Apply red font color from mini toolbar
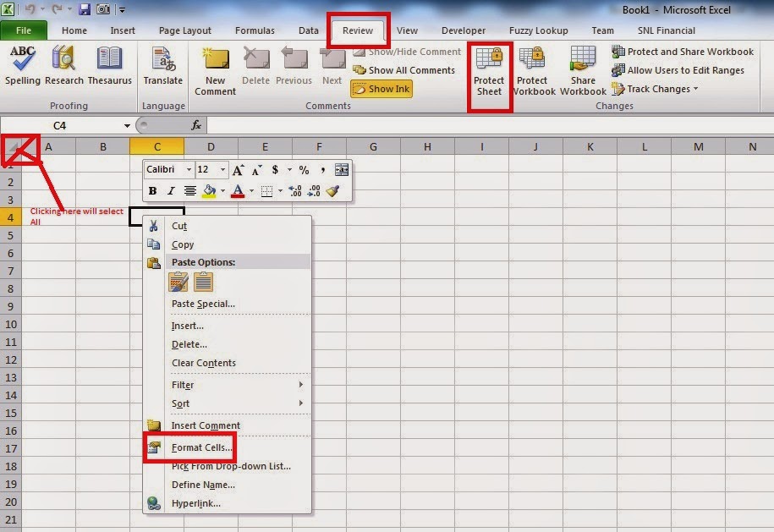 (238, 191)
